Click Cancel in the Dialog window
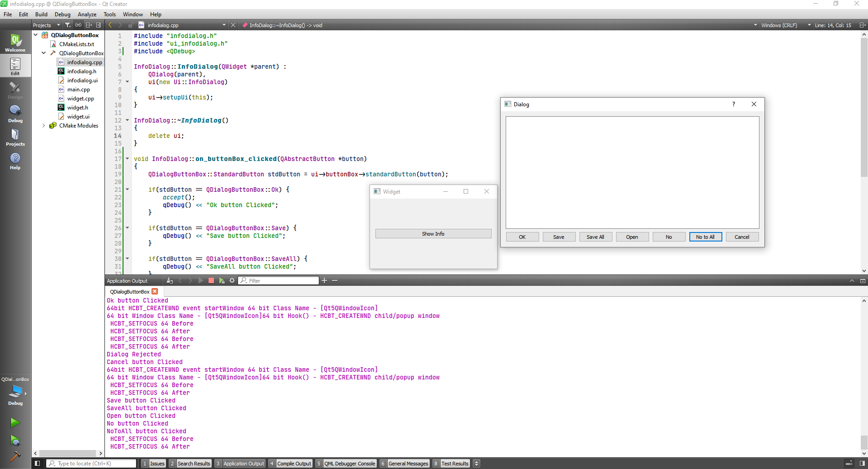Screen dimensions: 868x469 (x=742, y=237)
